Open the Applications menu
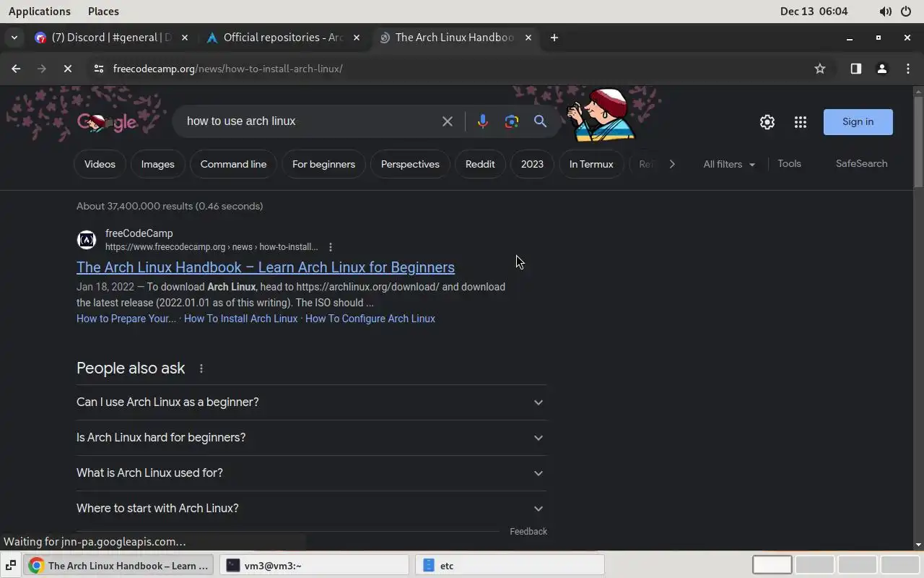The image size is (924, 578). 40,12
